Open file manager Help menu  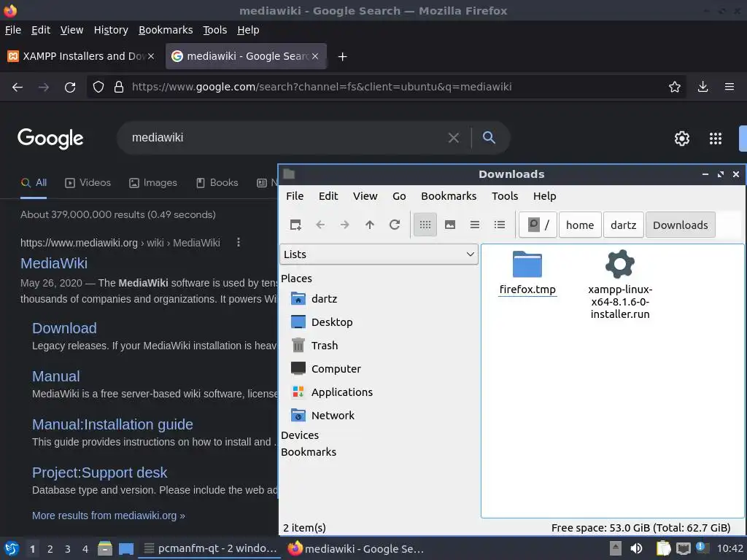point(544,196)
